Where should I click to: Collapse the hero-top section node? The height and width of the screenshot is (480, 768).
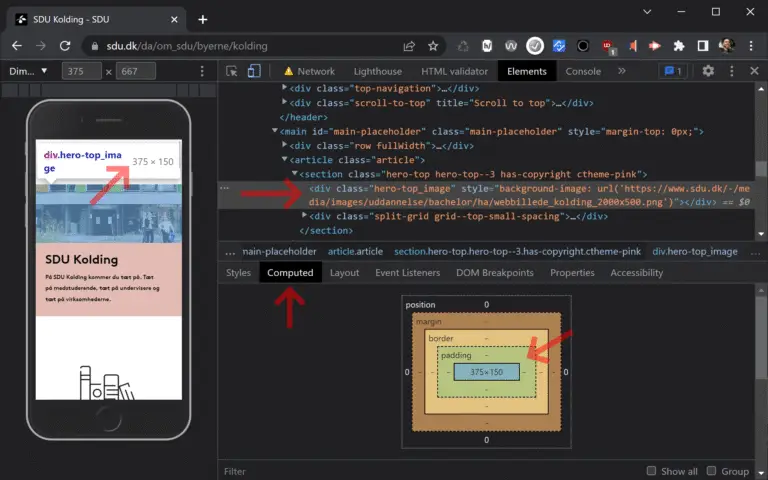click(x=294, y=173)
